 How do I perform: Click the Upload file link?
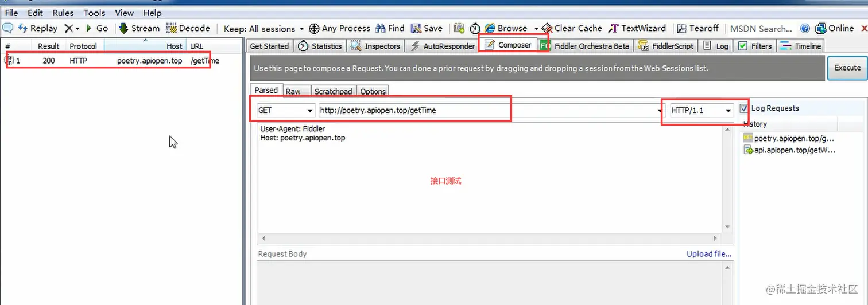tap(709, 254)
